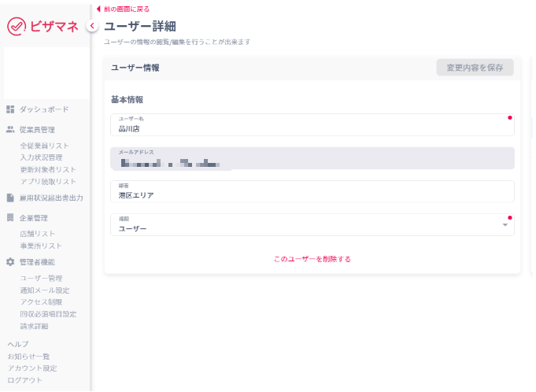536x392 pixels.
Task: Open 全従業員リスト in sidebar
Action: (x=44, y=146)
